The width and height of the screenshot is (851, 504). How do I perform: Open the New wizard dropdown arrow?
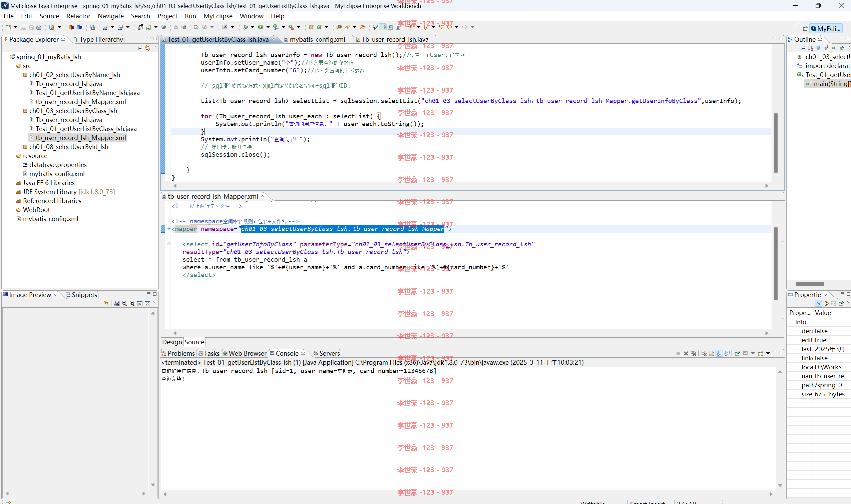pyautogui.click(x=15, y=27)
